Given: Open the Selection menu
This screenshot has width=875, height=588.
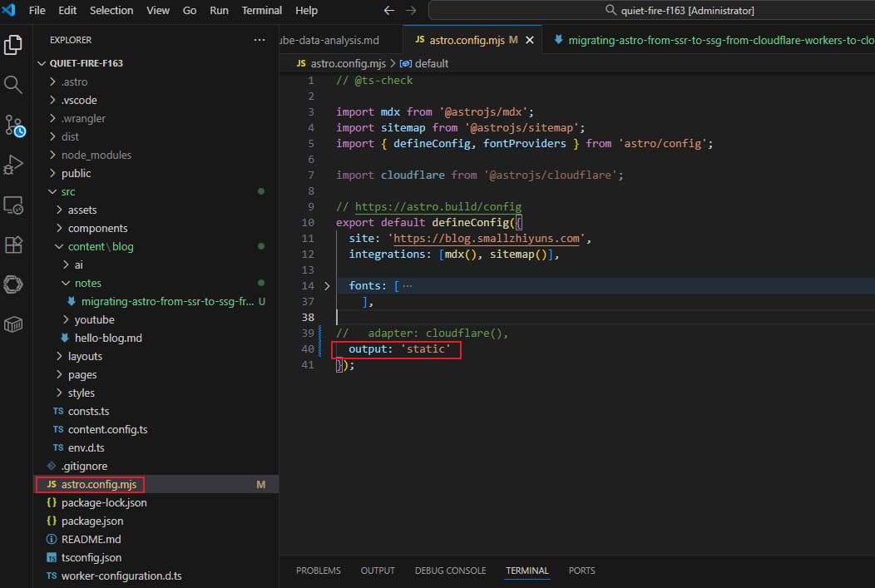Looking at the screenshot, I should [111, 11].
